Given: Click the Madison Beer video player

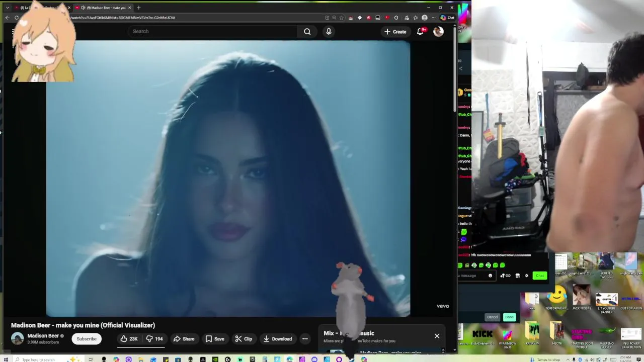Looking at the screenshot, I should pyautogui.click(x=228, y=178).
